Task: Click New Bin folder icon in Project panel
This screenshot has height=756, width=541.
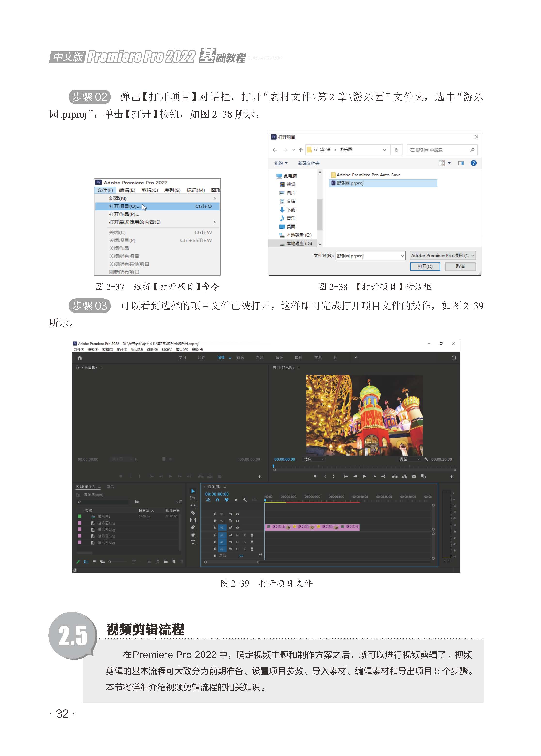Action: (x=166, y=562)
